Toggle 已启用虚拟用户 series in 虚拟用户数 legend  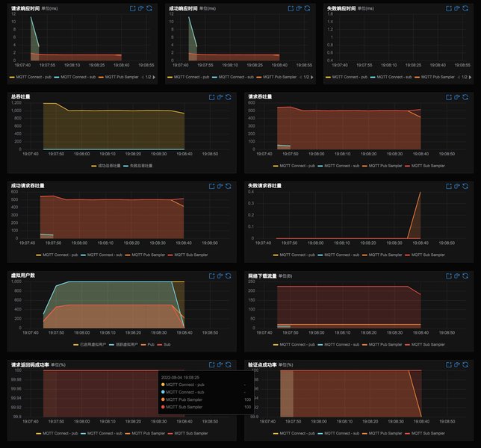click(x=90, y=345)
